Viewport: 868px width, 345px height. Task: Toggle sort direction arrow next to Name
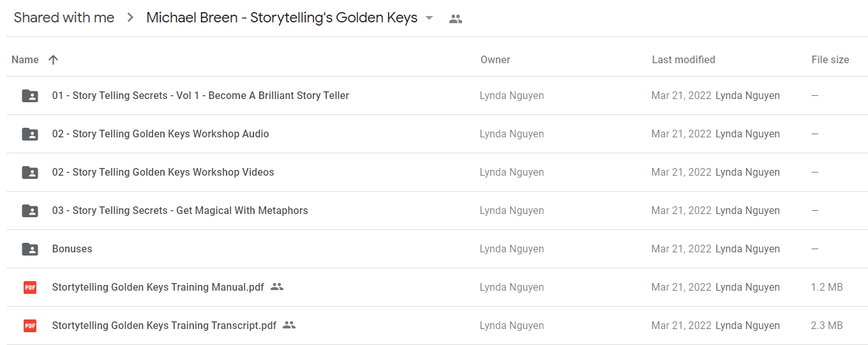pos(54,59)
